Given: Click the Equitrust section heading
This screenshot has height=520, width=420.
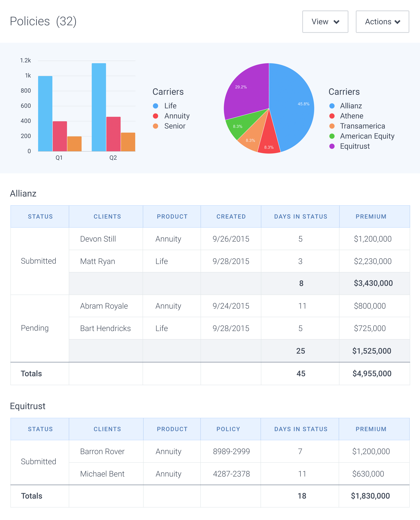Looking at the screenshot, I should 28,406.
